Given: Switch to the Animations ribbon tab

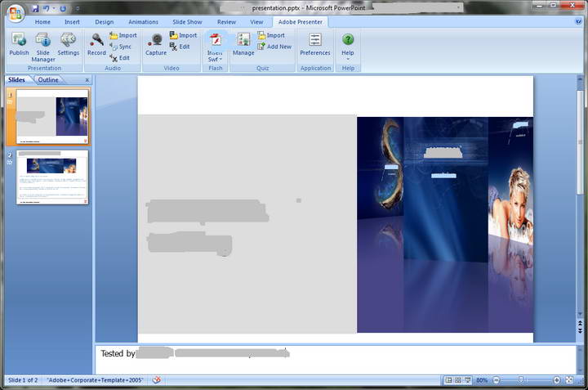Looking at the screenshot, I should click(x=142, y=22).
